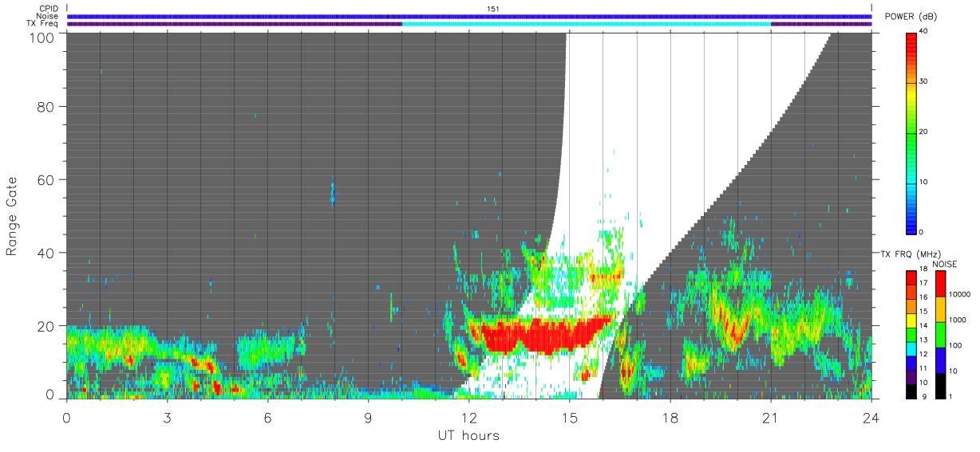Image resolution: width=980 pixels, height=452 pixels.
Task: Click the red 17 MHz swatch in TX FRQ legend
Action: 911,278
